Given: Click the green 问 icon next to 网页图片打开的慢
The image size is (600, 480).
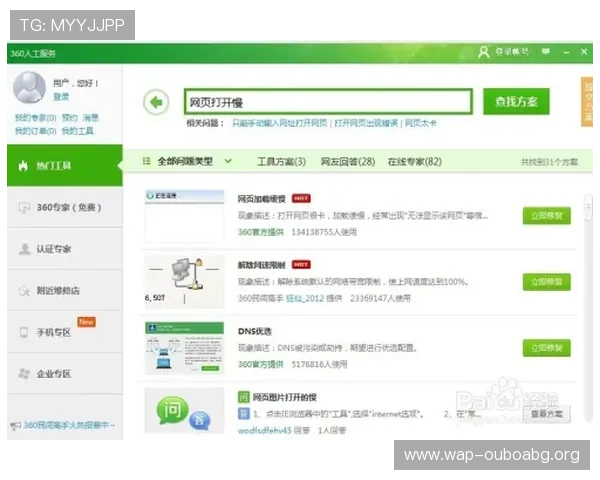Looking at the screenshot, I should coord(243,397).
